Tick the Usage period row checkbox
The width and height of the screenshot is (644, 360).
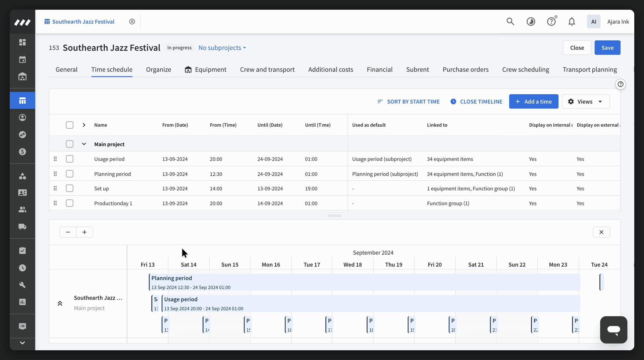point(69,159)
